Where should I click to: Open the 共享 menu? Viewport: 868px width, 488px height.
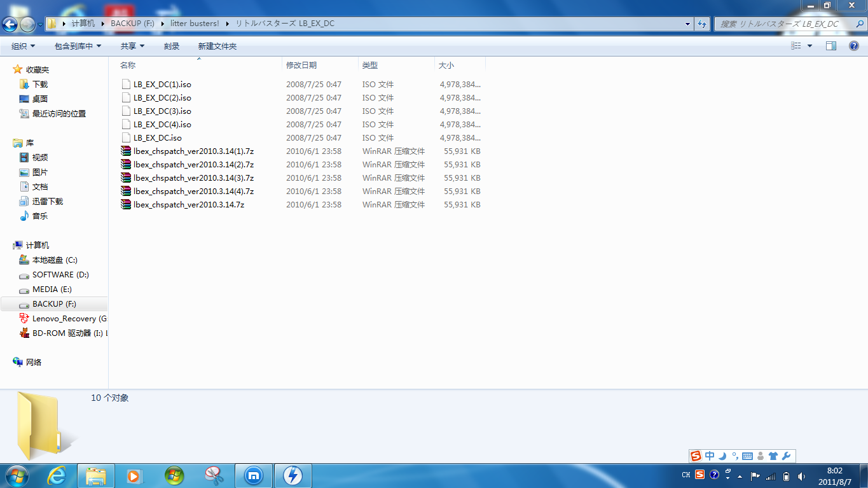[x=132, y=46]
